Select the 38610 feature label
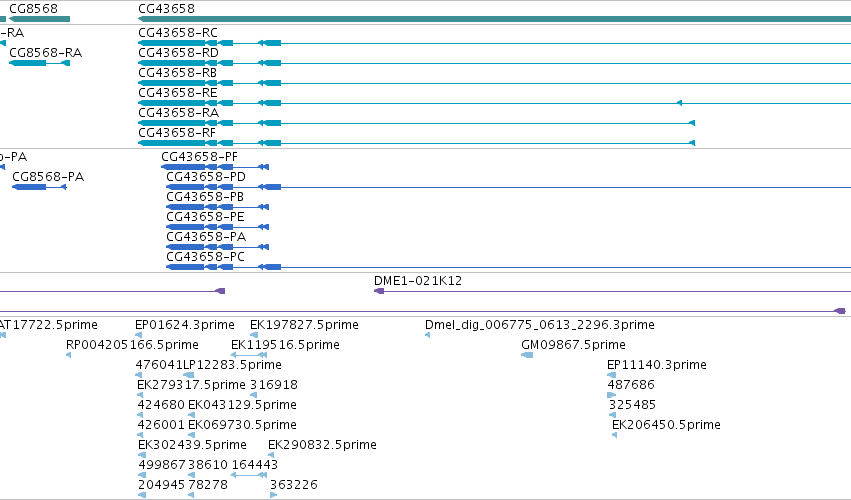Screen dimensions: 851x500 point(208,465)
